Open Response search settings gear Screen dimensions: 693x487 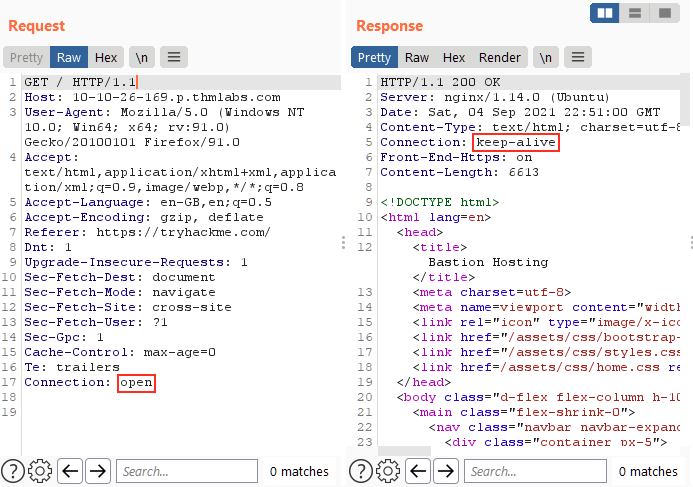[388, 471]
